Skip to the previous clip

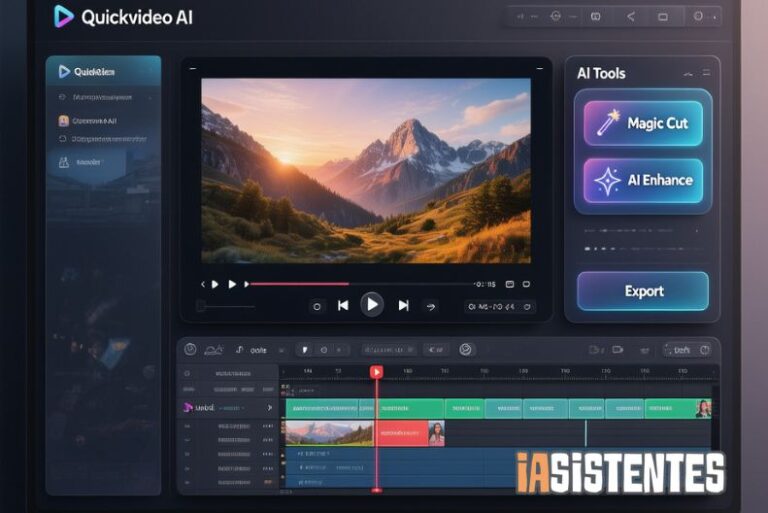coord(343,306)
